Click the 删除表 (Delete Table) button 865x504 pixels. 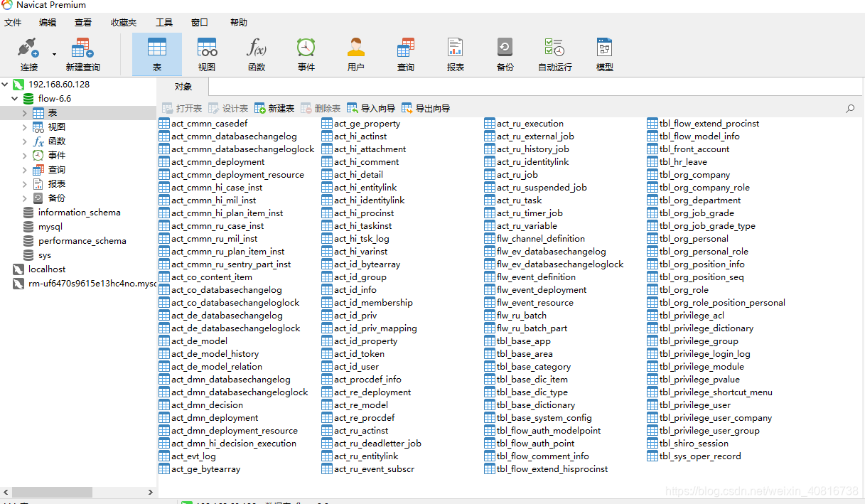(x=321, y=109)
